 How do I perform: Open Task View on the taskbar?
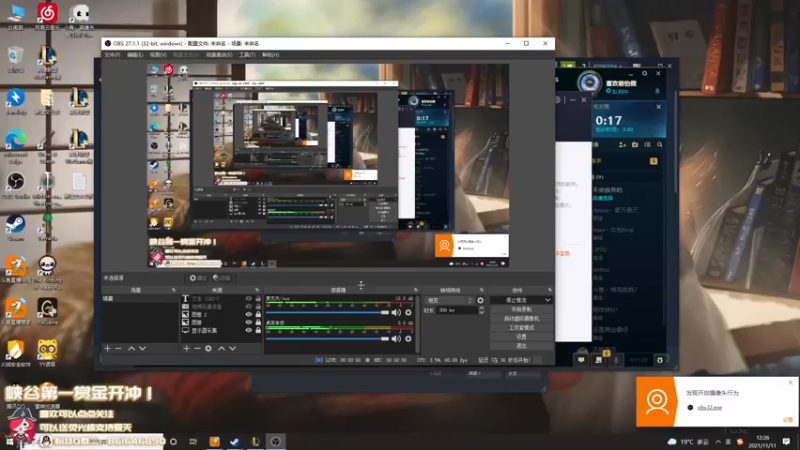(193, 441)
